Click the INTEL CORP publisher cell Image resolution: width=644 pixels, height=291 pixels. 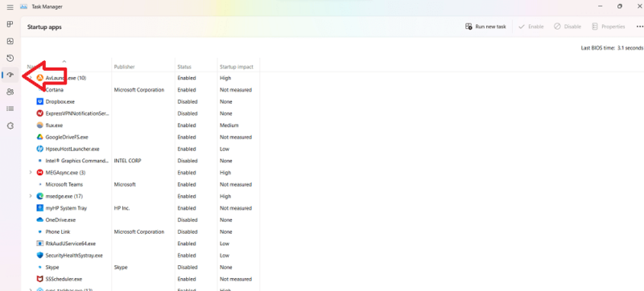[x=127, y=161]
